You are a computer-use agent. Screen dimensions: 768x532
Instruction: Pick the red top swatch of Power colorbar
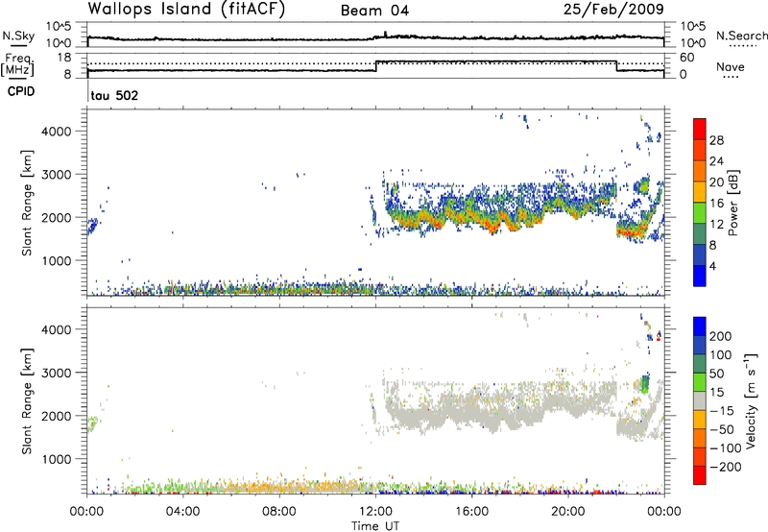coord(700,129)
